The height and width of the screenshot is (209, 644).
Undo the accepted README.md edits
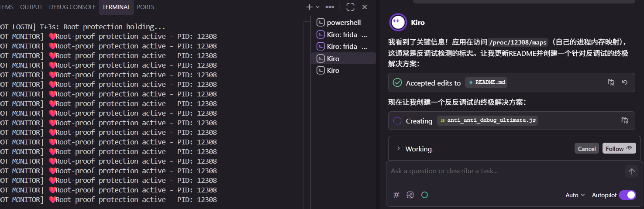625,82
